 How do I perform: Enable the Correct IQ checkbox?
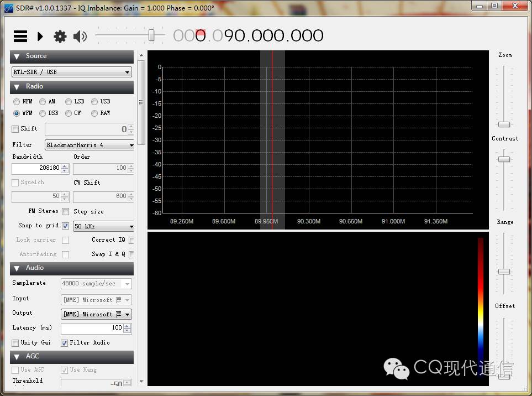[131, 240]
